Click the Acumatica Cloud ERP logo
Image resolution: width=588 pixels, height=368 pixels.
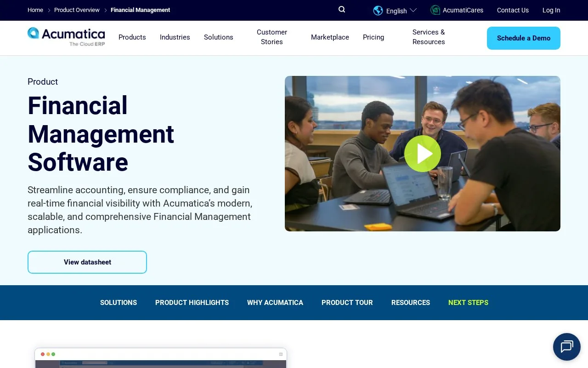click(x=66, y=37)
